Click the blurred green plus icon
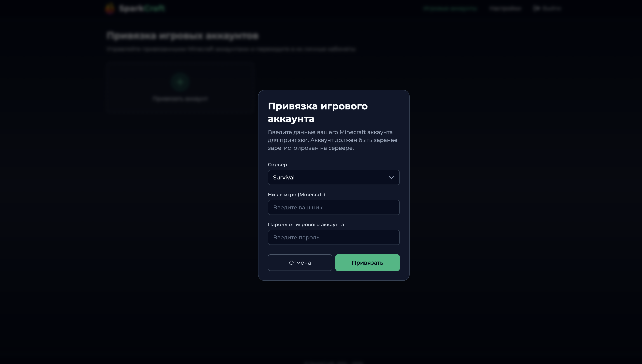 (180, 82)
